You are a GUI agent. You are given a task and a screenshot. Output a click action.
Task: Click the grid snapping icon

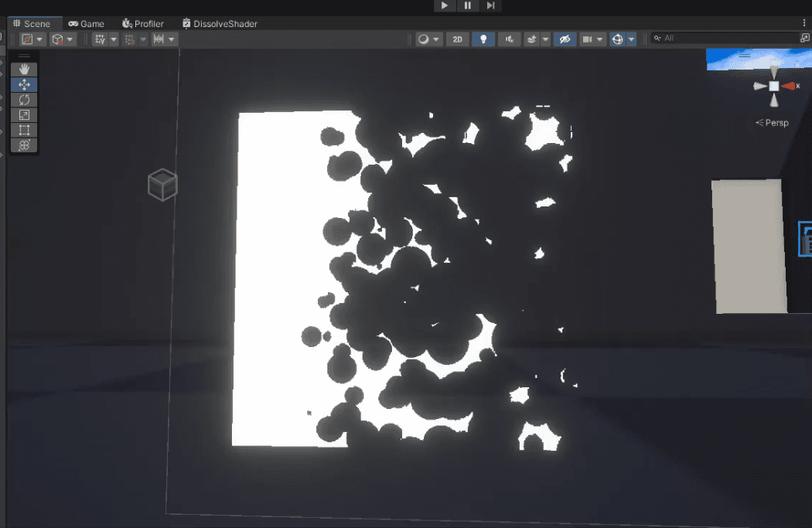point(129,39)
